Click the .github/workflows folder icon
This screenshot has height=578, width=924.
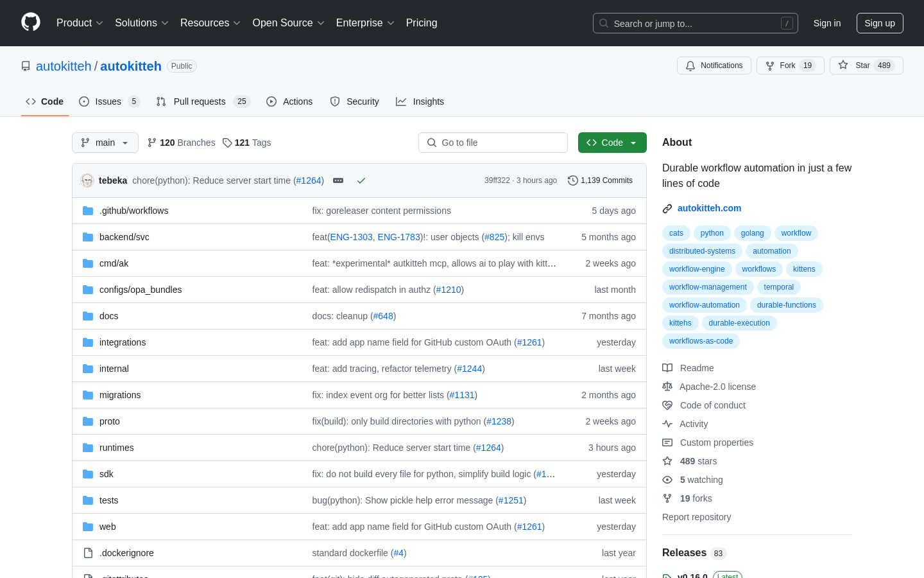click(88, 211)
